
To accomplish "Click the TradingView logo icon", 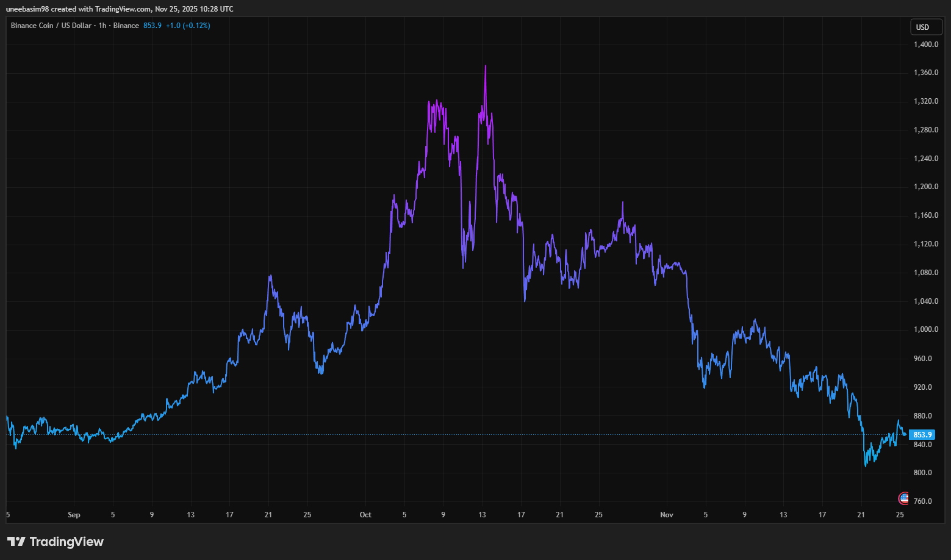I will [x=16, y=542].
